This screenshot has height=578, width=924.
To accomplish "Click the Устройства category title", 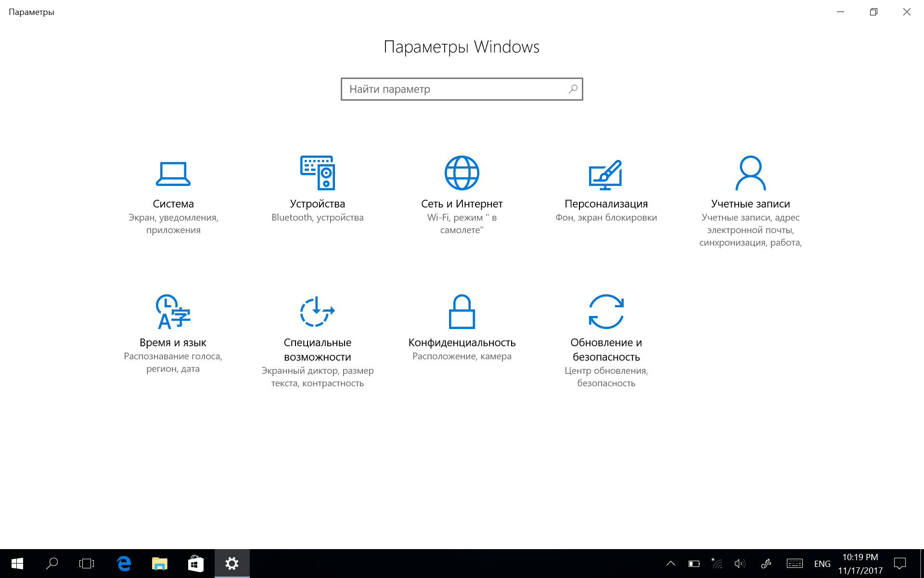I will (318, 204).
